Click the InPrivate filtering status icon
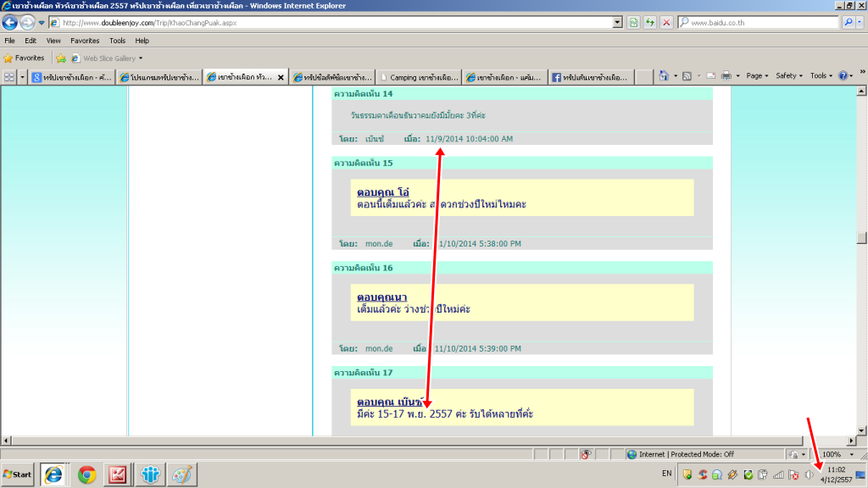The image size is (868, 488). [x=586, y=454]
